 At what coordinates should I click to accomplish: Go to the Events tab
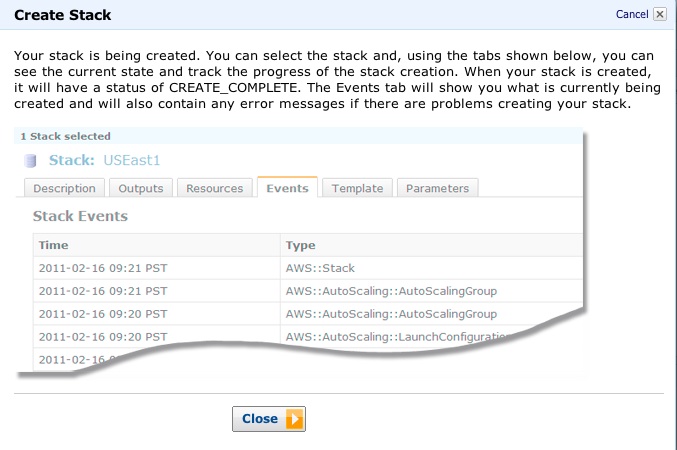pos(287,188)
